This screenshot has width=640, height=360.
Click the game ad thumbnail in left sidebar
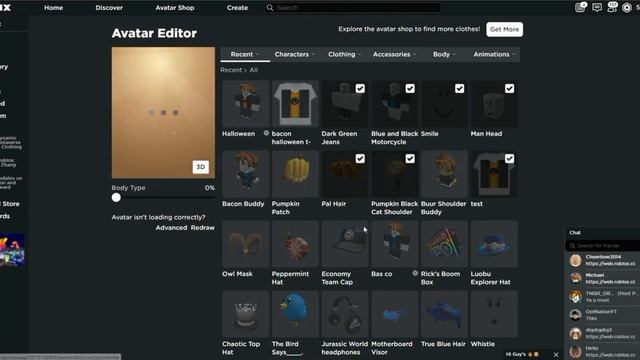[x=12, y=250]
